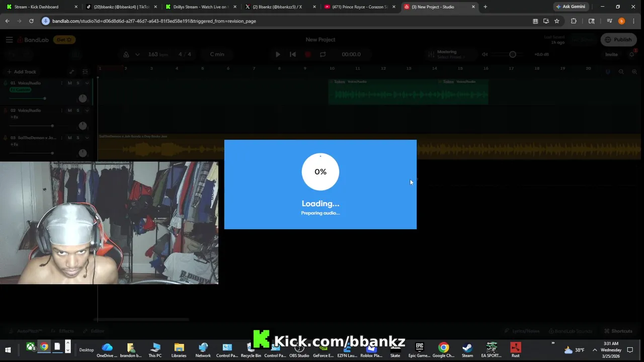Click the master volume speaker icon
This screenshot has height=362, width=644.
pos(485,54)
